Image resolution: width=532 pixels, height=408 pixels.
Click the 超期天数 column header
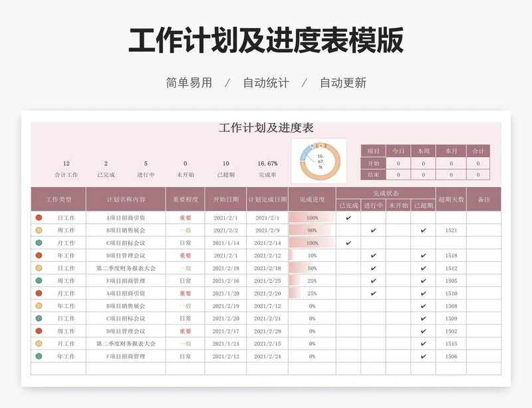(452, 199)
